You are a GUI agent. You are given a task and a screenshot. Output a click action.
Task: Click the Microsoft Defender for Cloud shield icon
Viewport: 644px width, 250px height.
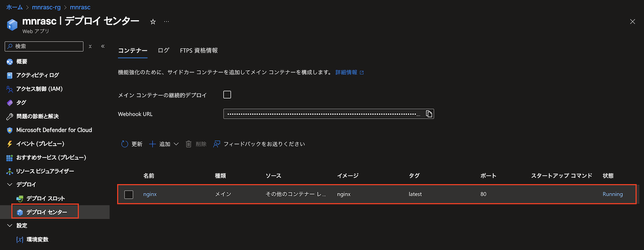click(10, 130)
